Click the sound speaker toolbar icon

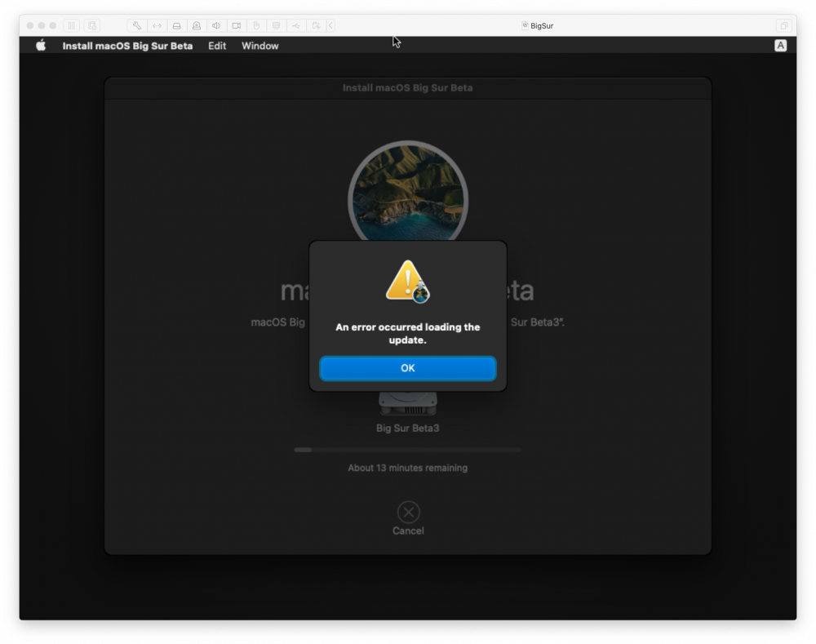pos(216,25)
